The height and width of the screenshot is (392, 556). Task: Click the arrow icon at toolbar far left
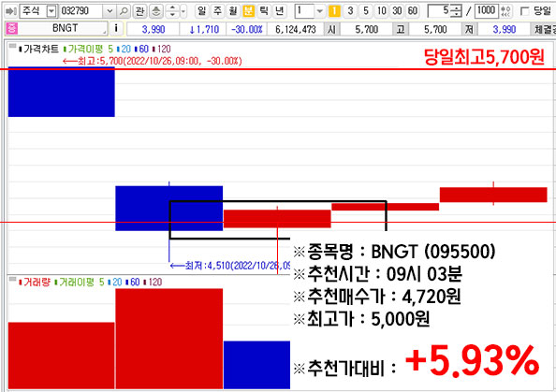(11, 11)
